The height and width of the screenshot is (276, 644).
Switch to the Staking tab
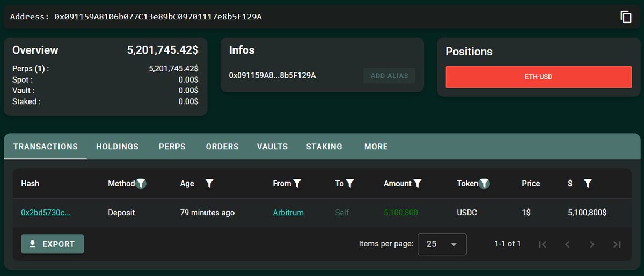pyautogui.click(x=324, y=147)
